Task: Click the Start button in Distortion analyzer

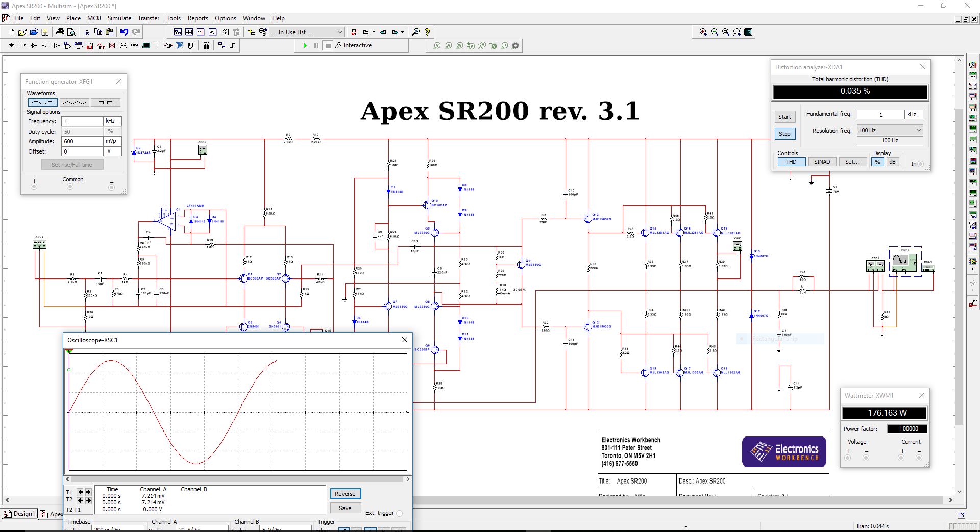Action: [x=785, y=117]
